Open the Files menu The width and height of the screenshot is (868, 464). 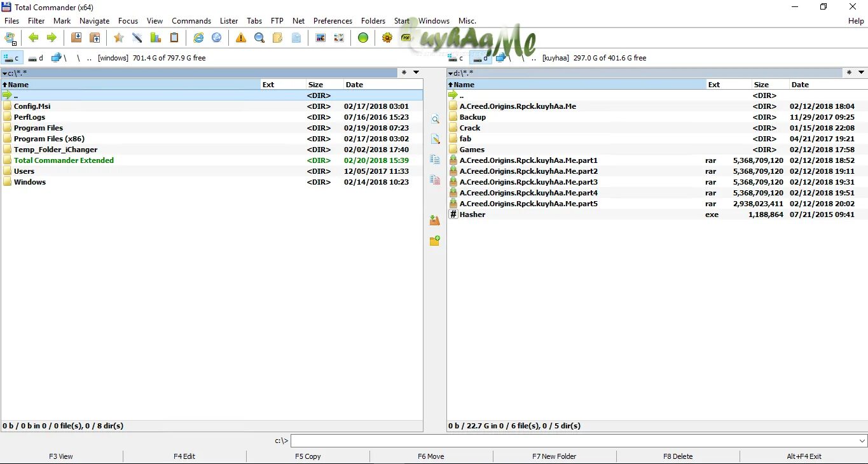pos(11,21)
